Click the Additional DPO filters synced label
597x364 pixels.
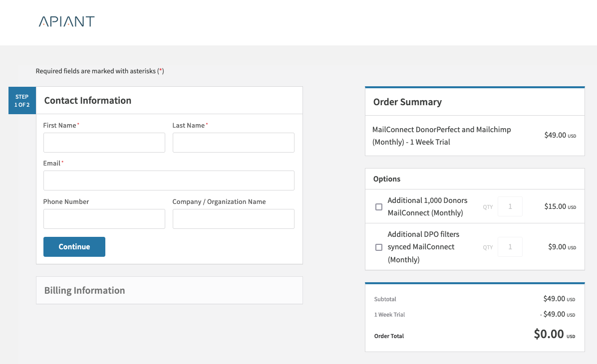(x=423, y=247)
